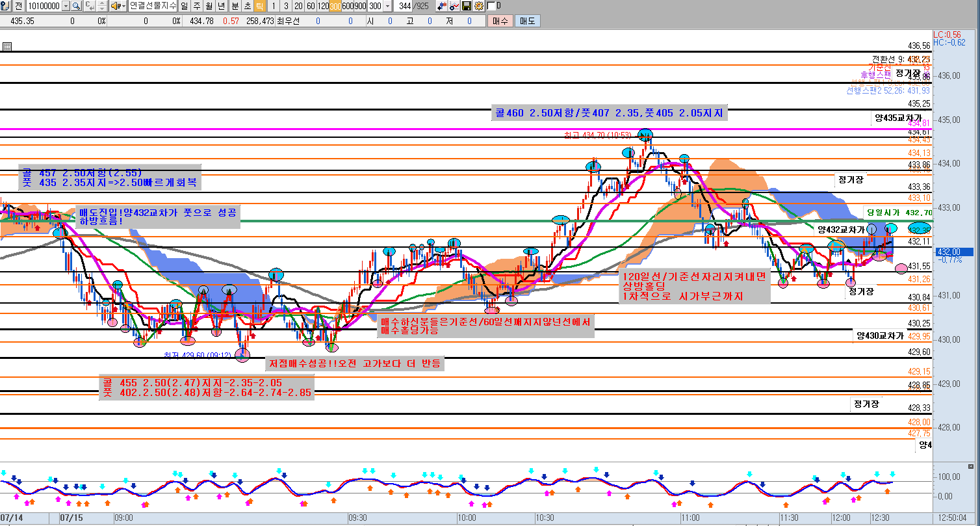Click the candle compare arrows icon
This screenshot has width=980, height=526.
click(x=443, y=6)
